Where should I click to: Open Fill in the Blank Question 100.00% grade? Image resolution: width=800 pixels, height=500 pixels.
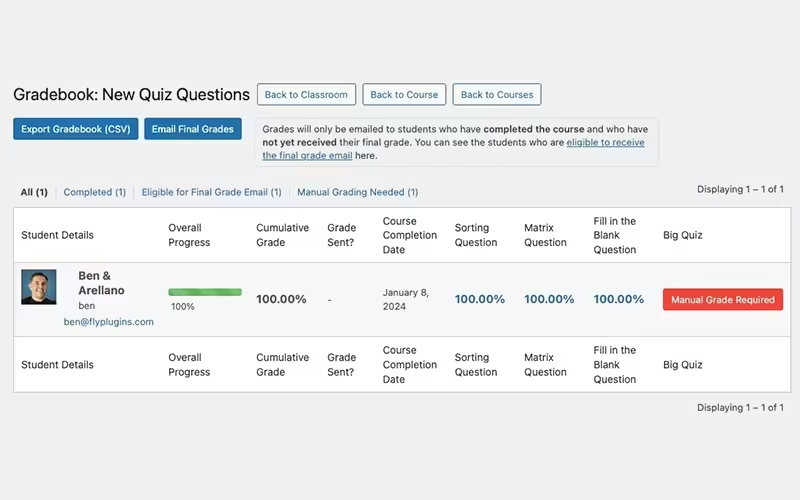tap(619, 299)
